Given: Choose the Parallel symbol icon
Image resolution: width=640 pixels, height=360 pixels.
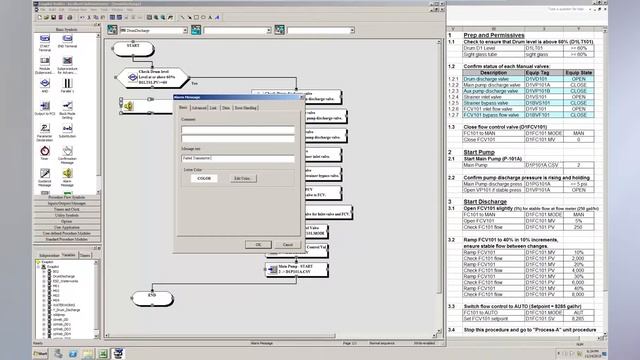Looking at the screenshot, I should tap(67, 83).
